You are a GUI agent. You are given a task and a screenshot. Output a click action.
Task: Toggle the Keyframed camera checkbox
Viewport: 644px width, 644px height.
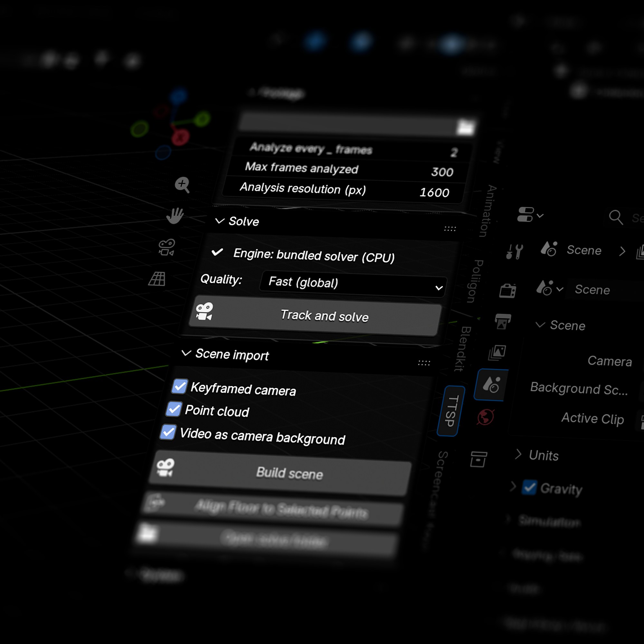click(180, 386)
